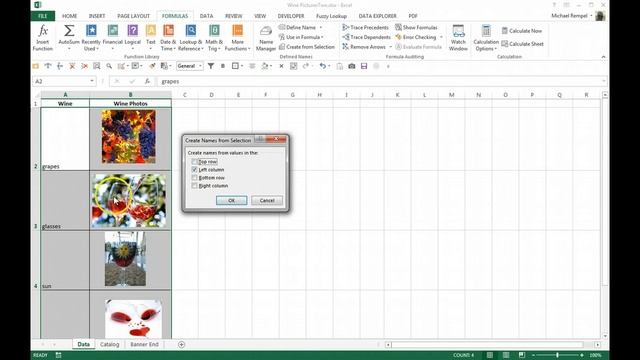This screenshot has height=360, width=640.
Task: Click the zoom out minus button
Action: coord(533,355)
